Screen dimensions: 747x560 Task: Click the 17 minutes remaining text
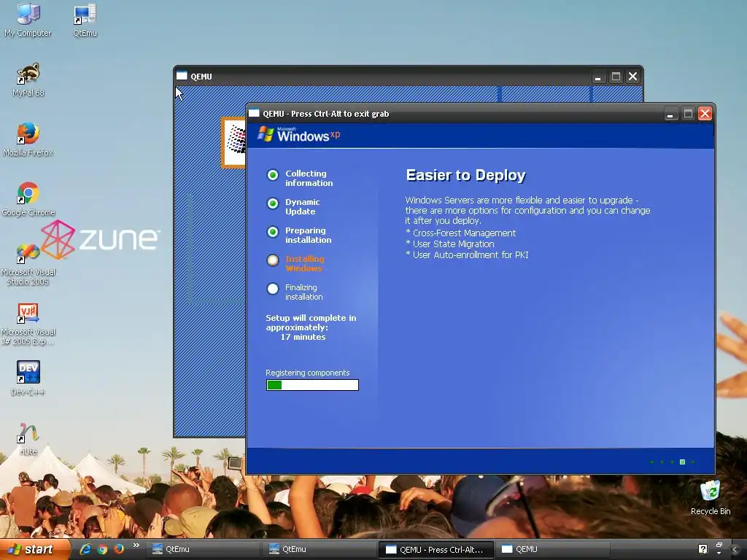pyautogui.click(x=303, y=337)
